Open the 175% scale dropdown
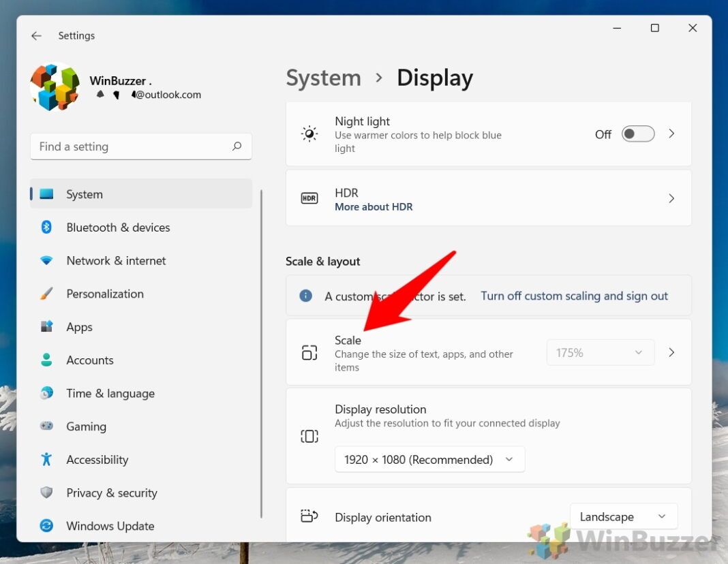The image size is (728, 564). pos(601,353)
